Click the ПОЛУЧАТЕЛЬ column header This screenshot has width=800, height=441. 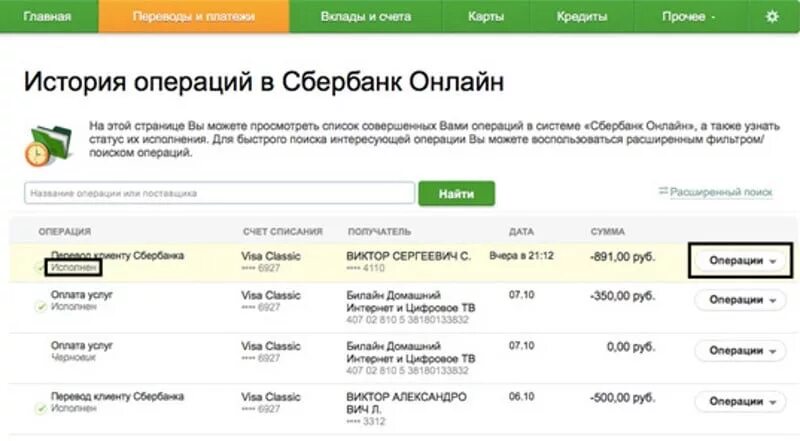(379, 232)
